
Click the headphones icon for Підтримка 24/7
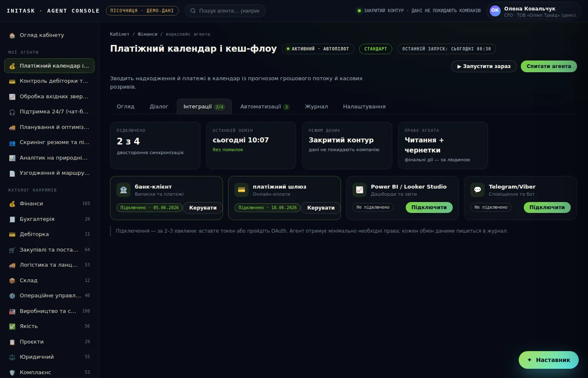point(12,112)
